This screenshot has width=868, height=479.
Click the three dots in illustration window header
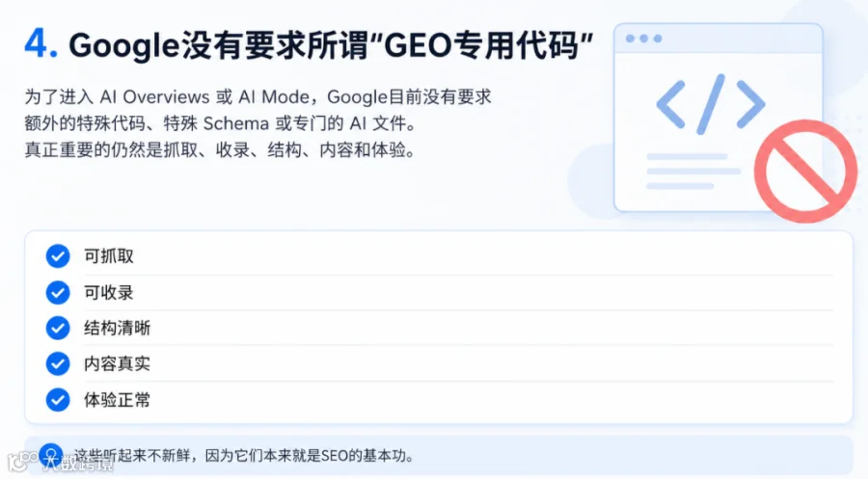pos(643,39)
